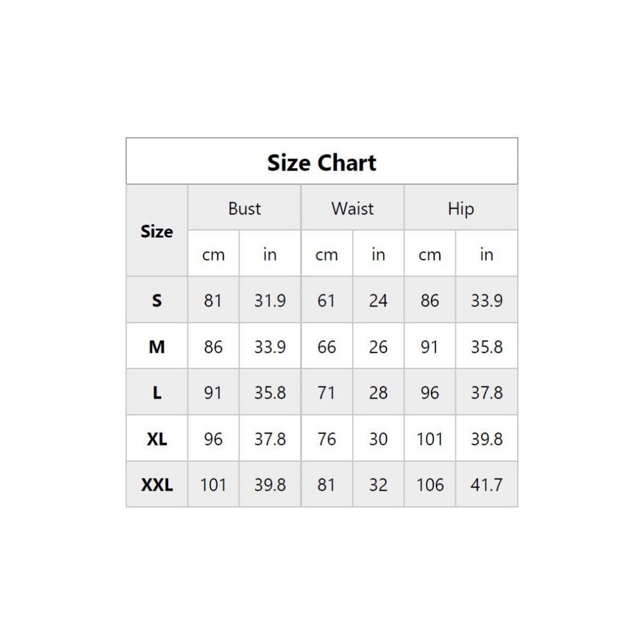Select the XXL size row label
Screen dimensions: 644x644
pyautogui.click(x=156, y=484)
